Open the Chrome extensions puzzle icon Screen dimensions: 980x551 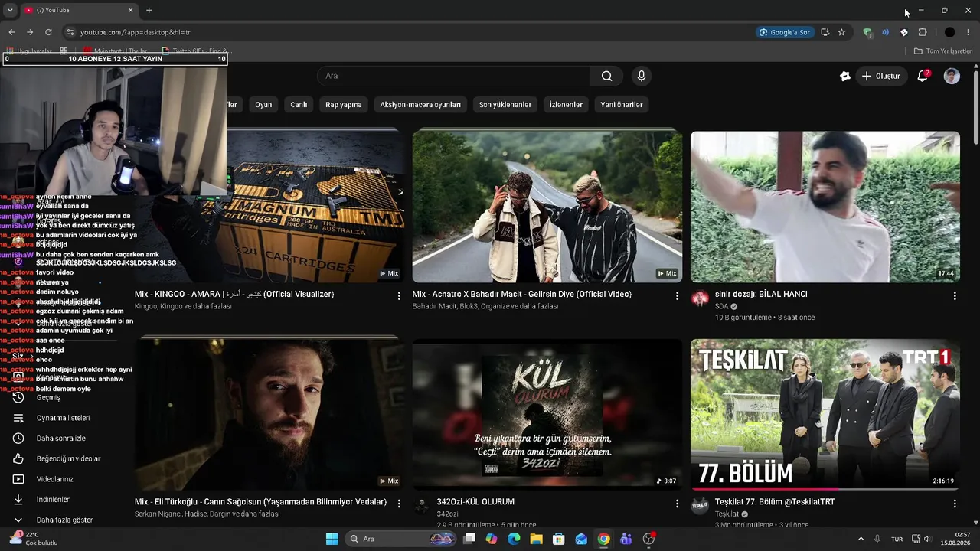[923, 32]
